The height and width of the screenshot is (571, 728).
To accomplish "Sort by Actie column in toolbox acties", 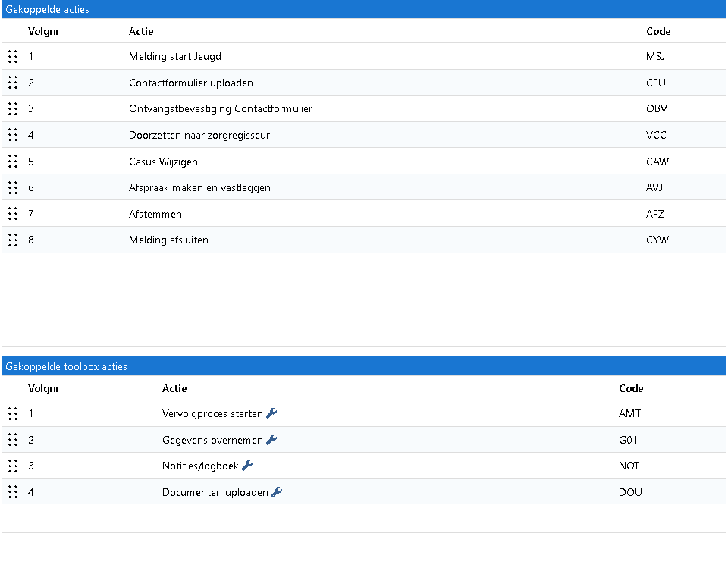I will [x=174, y=388].
